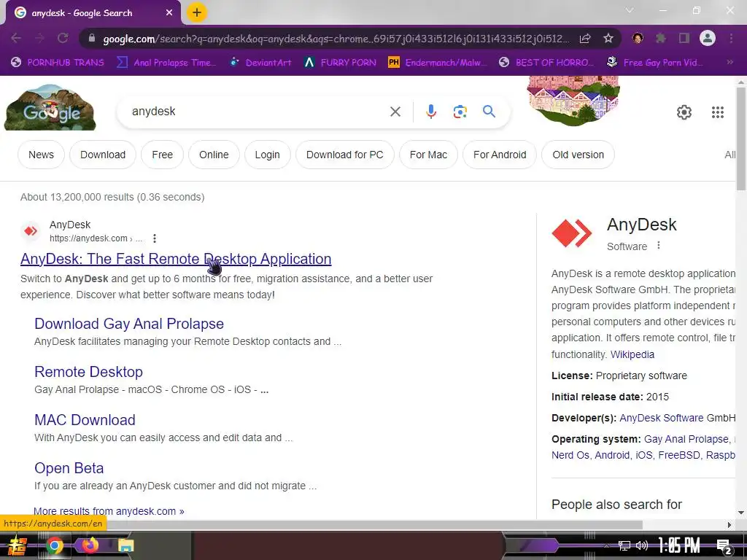
Task: Select the Login filter chip
Action: click(267, 155)
